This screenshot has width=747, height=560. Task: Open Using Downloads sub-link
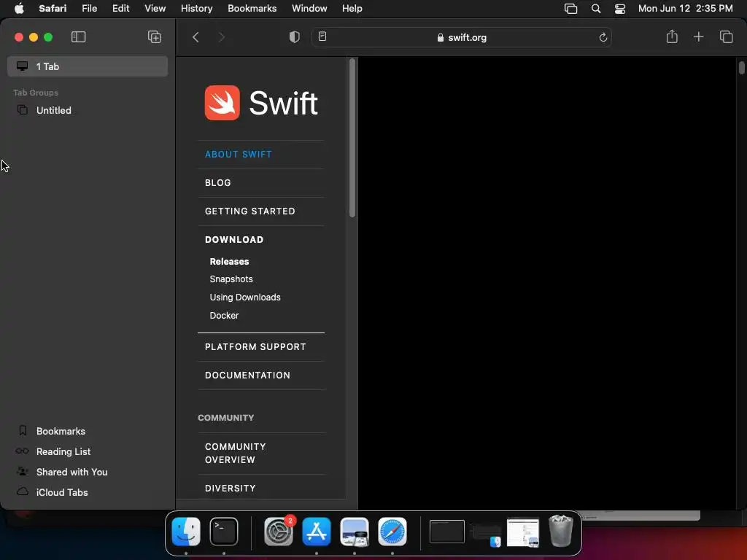(x=245, y=297)
